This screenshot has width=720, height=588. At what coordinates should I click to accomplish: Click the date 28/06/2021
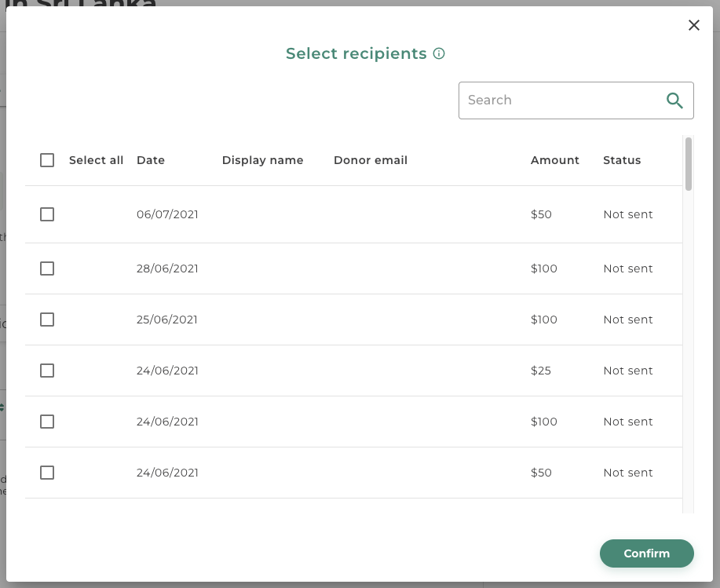(x=167, y=268)
